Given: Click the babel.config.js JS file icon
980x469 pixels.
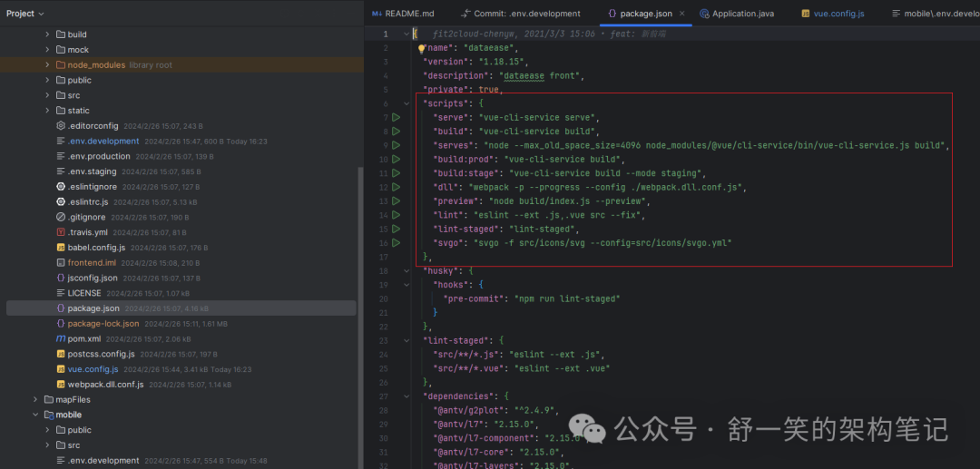Looking at the screenshot, I should [x=61, y=248].
